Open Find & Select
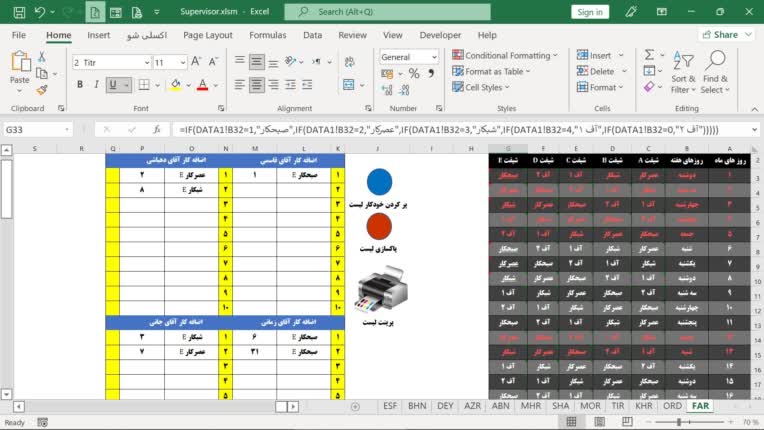This screenshot has width=764, height=430. [x=715, y=72]
